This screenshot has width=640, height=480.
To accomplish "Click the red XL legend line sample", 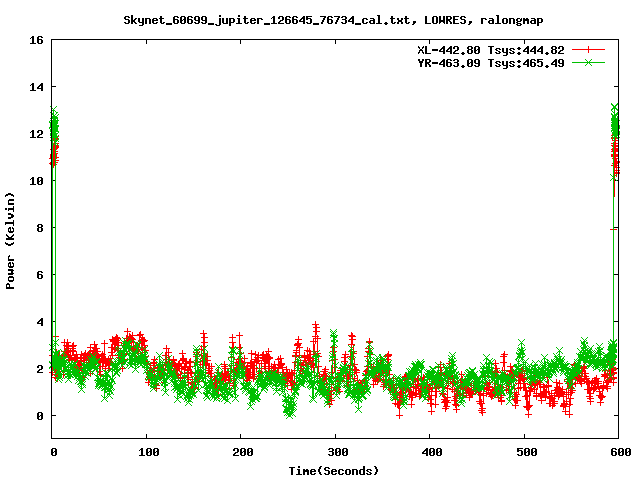I will coord(588,50).
